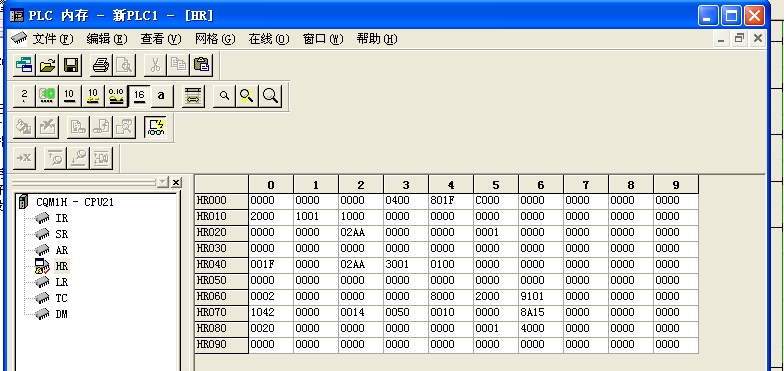Click the HR040 row header
The height and width of the screenshot is (371, 784).
222,264
